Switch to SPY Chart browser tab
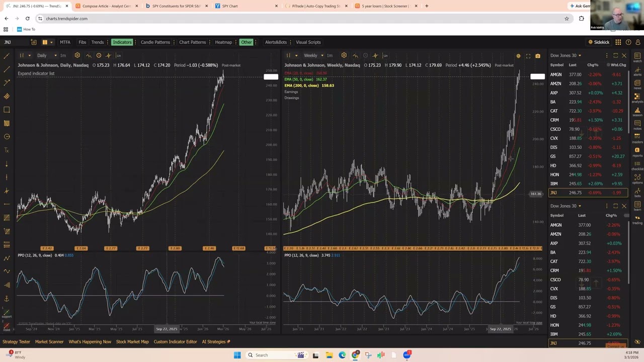 pyautogui.click(x=247, y=6)
